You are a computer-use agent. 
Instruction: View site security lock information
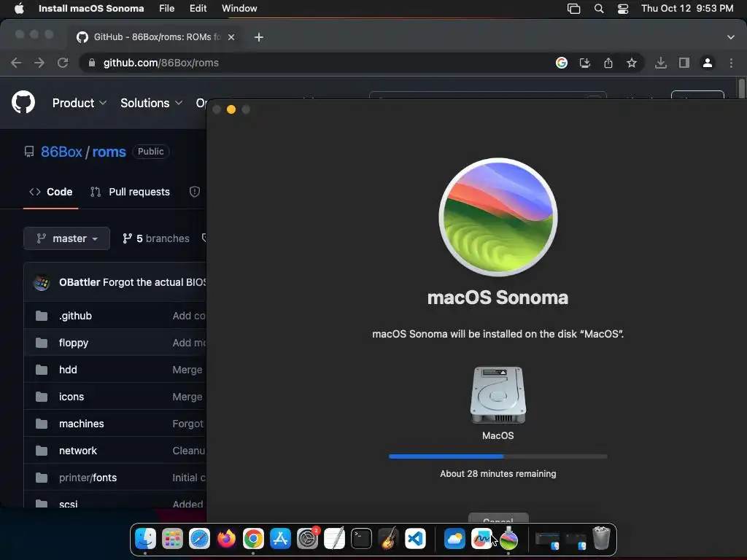click(92, 63)
